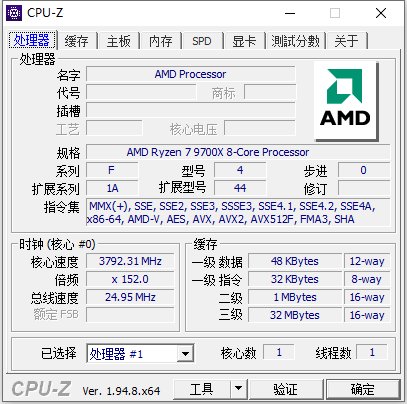
Task: Click the CPU-Z logo at bottom left
Action: 41,389
